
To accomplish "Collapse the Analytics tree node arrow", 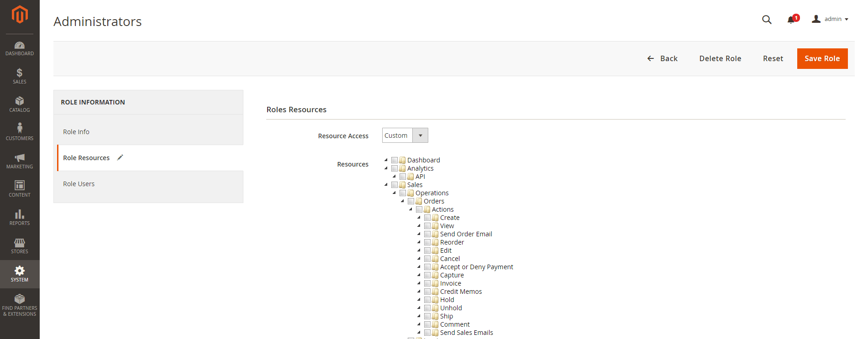I will click(x=386, y=168).
